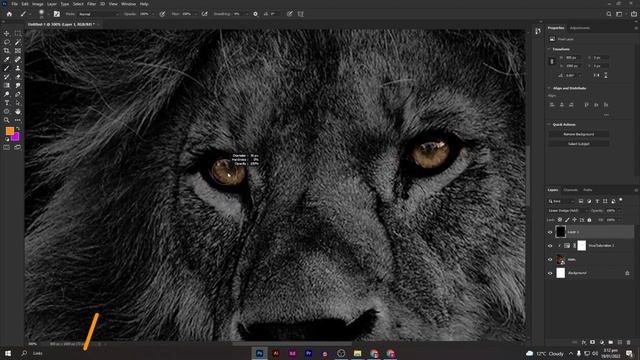Click the orange foreground color swatch
640x360 pixels.
pos(9,131)
